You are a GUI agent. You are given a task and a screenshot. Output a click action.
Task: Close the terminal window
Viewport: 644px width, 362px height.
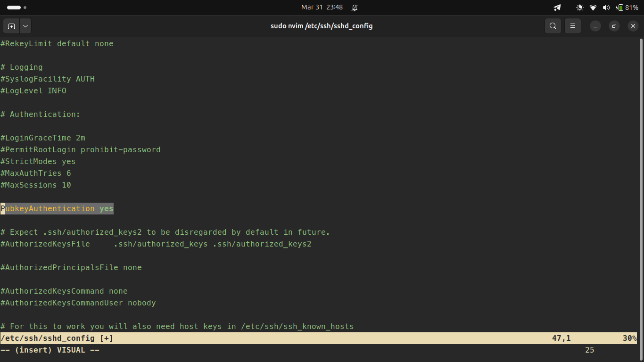click(x=633, y=26)
